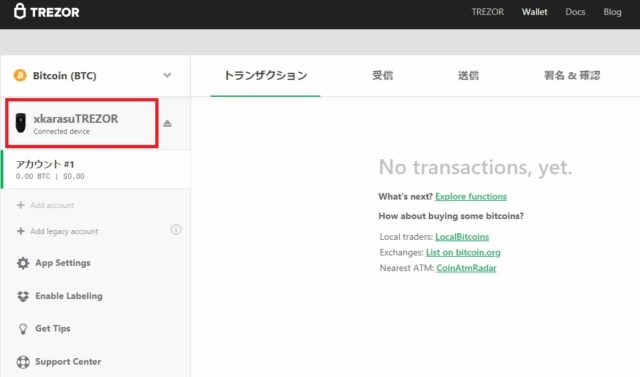The image size is (640, 377).
Task: Open App Settings
Action: (x=63, y=263)
